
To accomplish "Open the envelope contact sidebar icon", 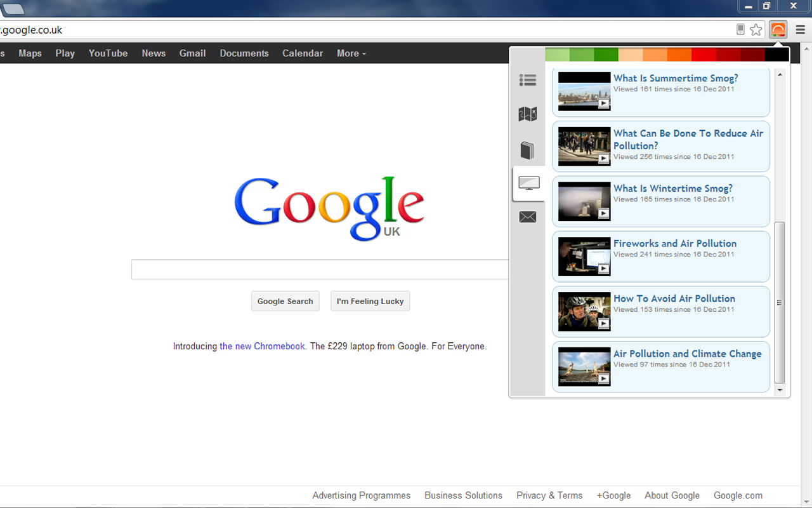I will (x=528, y=217).
